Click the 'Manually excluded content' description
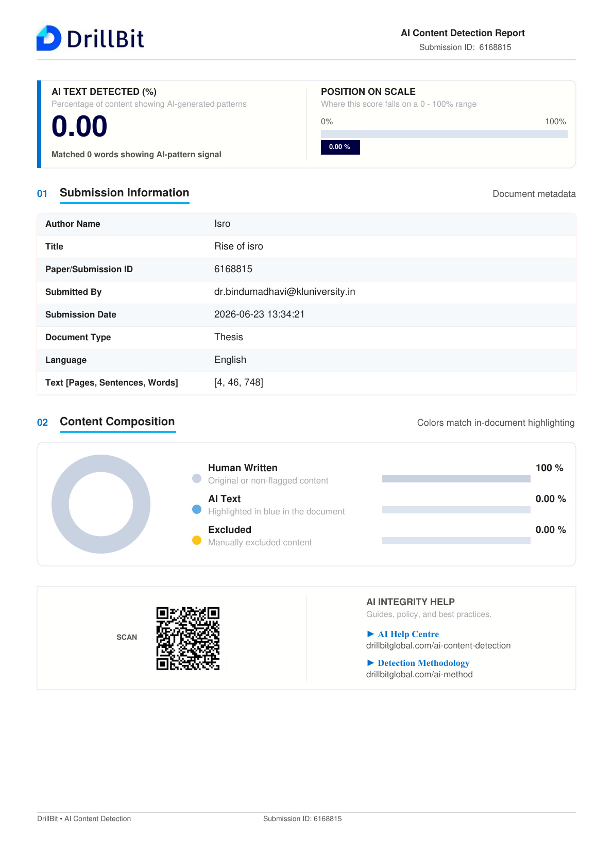The height and width of the screenshot is (868, 613). click(260, 542)
